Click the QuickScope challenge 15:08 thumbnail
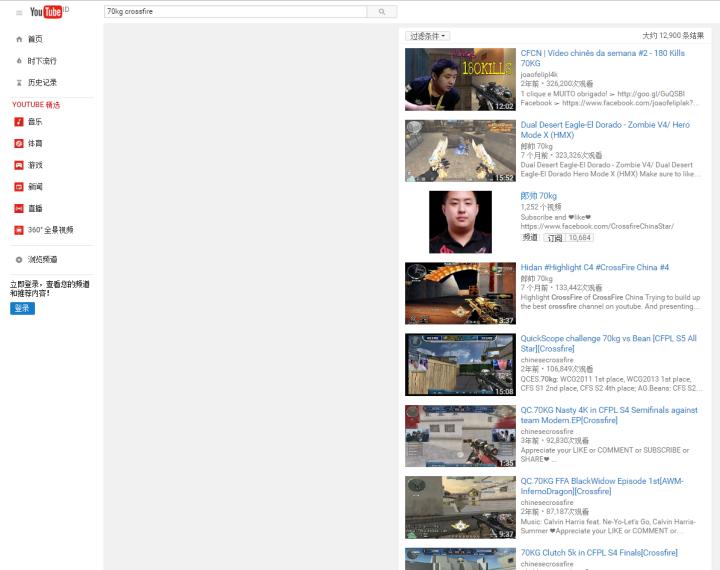The image size is (720, 570). pyautogui.click(x=460, y=365)
